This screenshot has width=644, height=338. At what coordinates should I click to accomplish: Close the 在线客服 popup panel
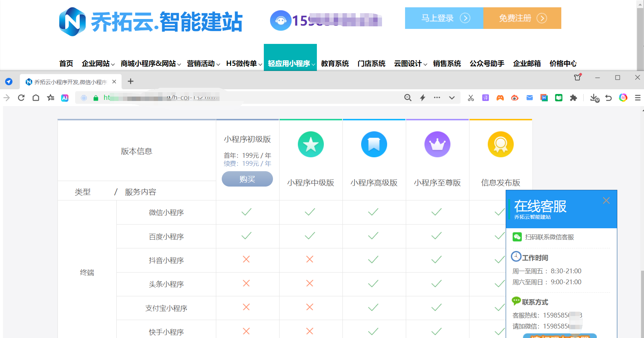point(606,200)
